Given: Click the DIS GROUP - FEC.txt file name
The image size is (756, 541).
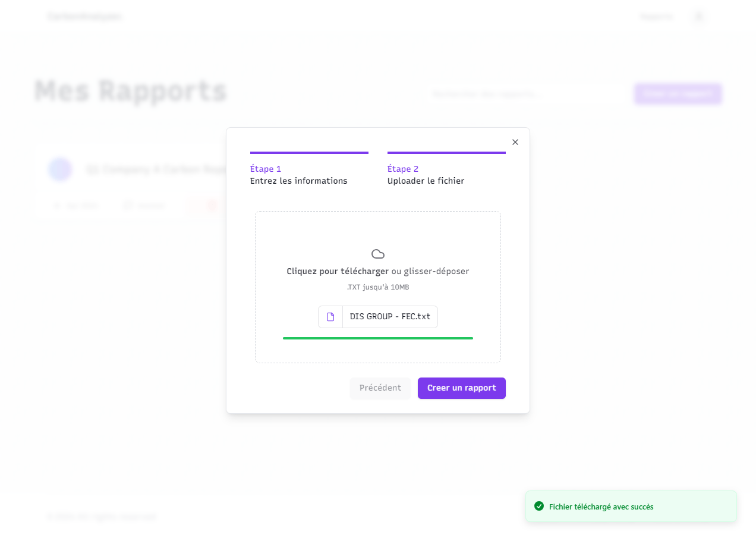Looking at the screenshot, I should tap(390, 317).
